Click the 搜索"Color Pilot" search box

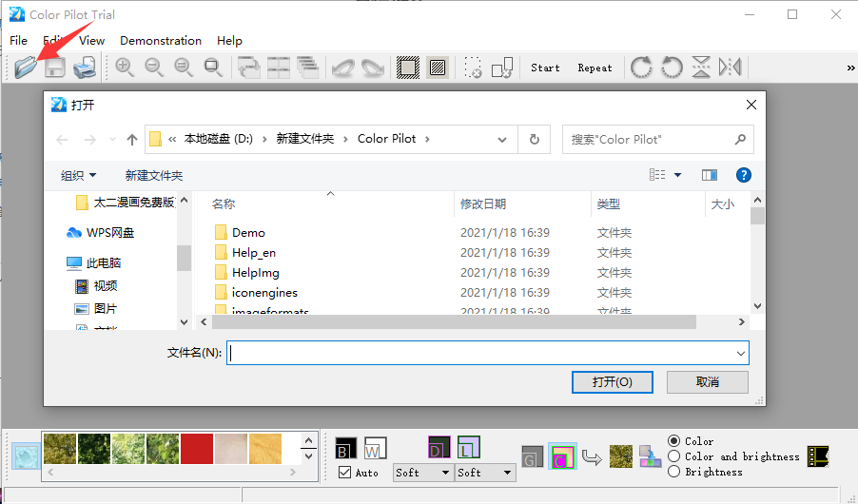[x=657, y=140]
